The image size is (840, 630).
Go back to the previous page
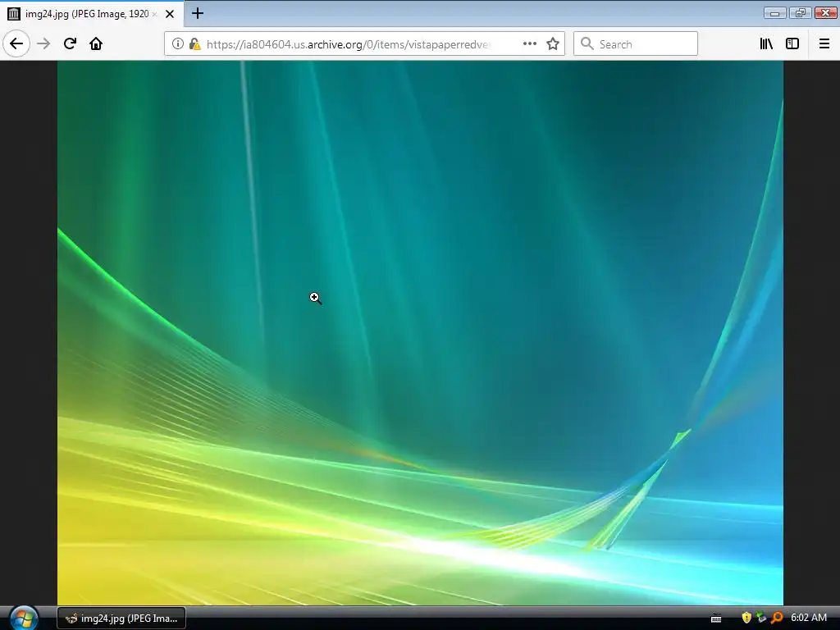click(x=16, y=43)
